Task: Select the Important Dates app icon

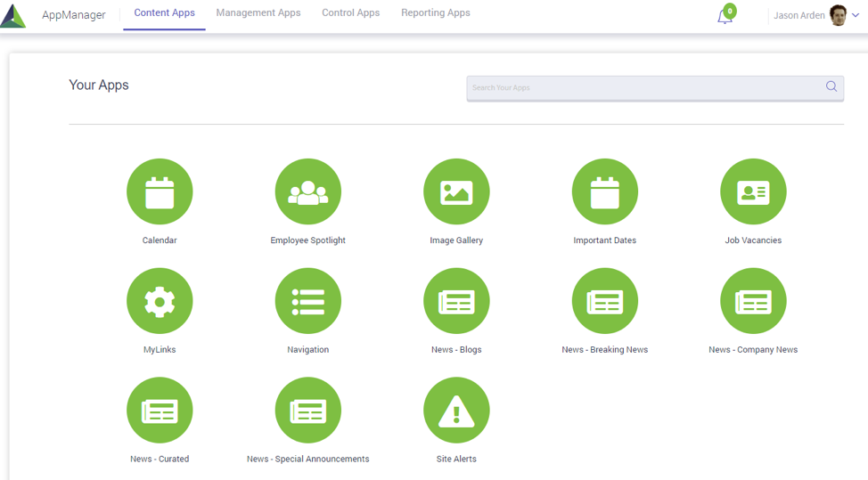Action: click(604, 191)
